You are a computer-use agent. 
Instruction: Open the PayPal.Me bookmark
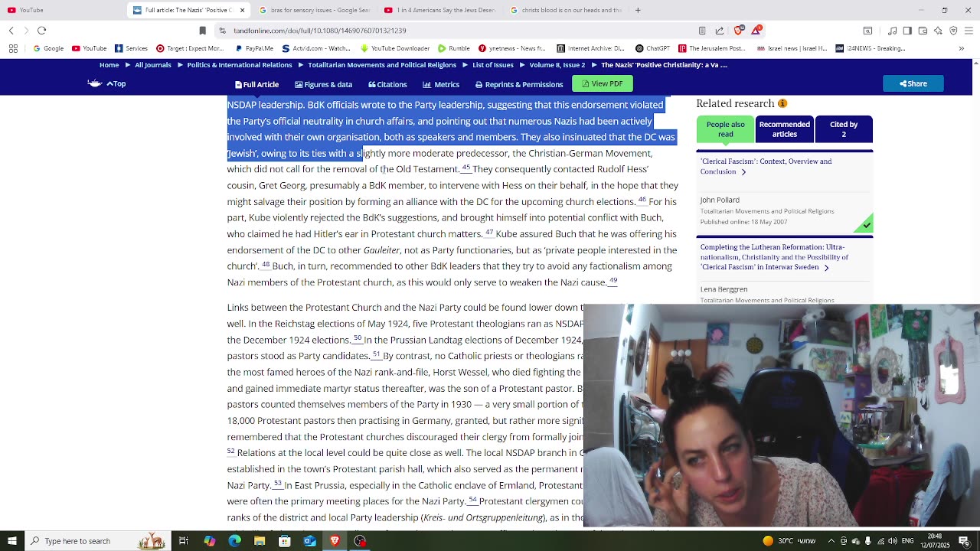click(254, 48)
